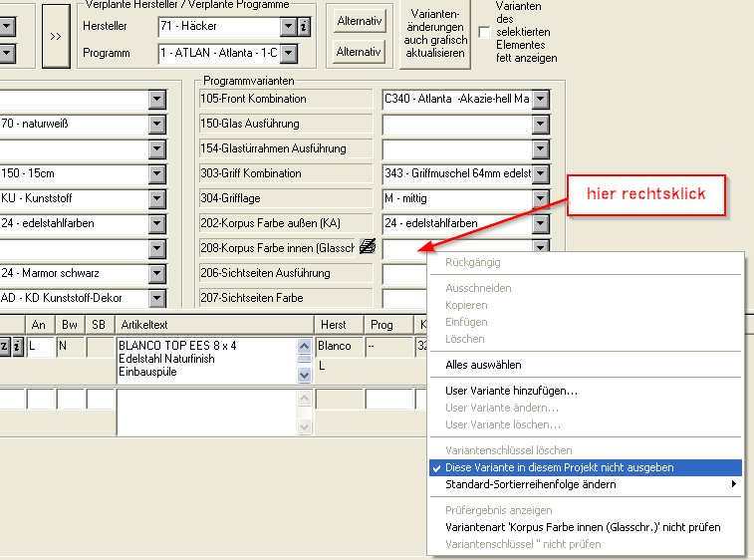This screenshot has height=560, width=754.
Task: Click the Z icon in the article row
Action: click(x=4, y=347)
